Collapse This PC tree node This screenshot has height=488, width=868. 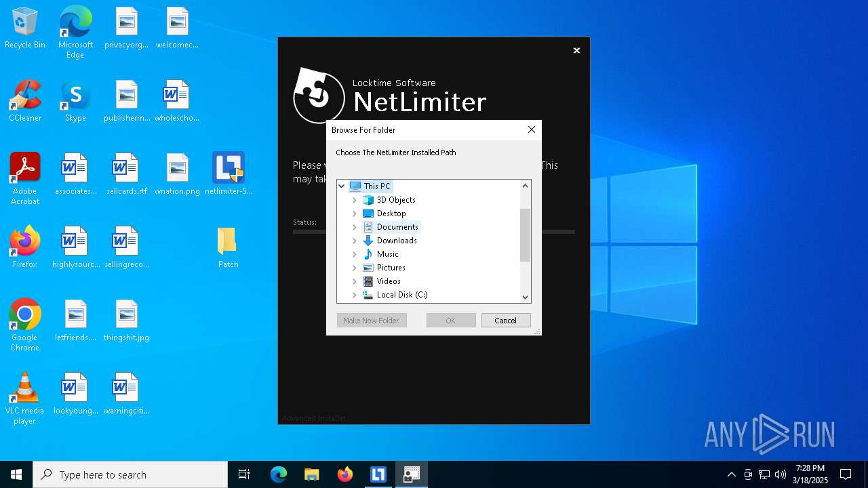click(x=342, y=186)
